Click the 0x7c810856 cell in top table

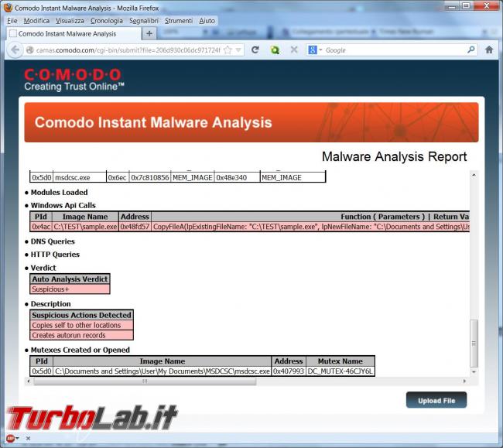point(150,178)
